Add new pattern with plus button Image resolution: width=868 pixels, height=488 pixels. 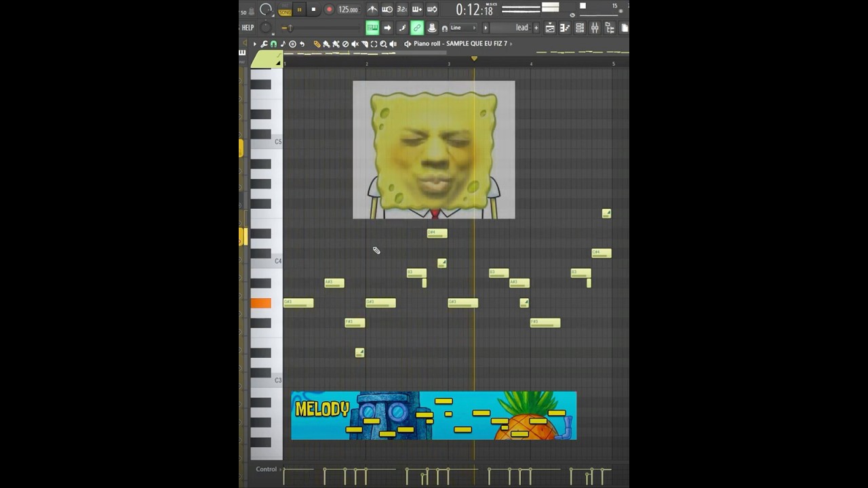(536, 28)
